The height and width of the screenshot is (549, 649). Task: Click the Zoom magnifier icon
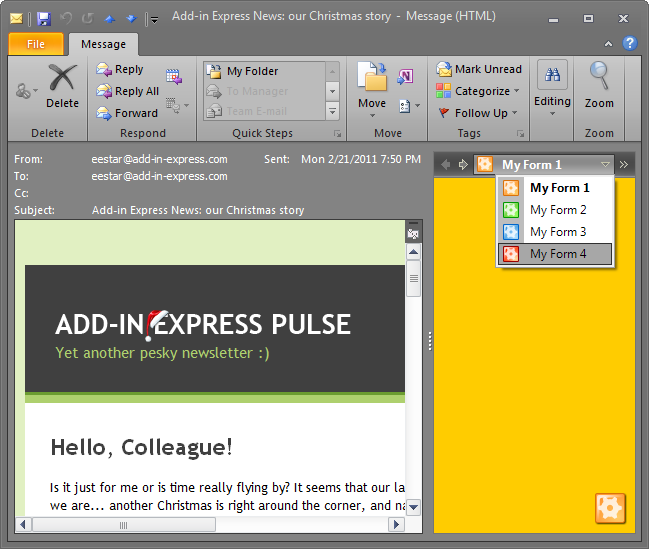pyautogui.click(x=599, y=80)
